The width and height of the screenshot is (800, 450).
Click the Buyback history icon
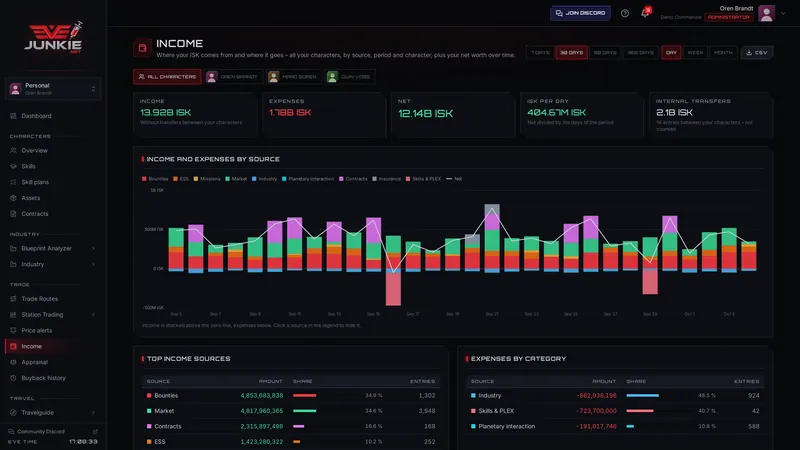[13, 378]
